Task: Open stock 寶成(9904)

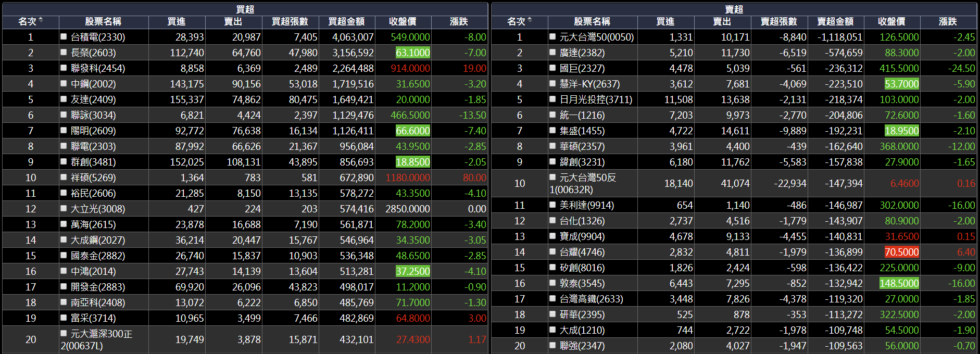Action: point(582,236)
